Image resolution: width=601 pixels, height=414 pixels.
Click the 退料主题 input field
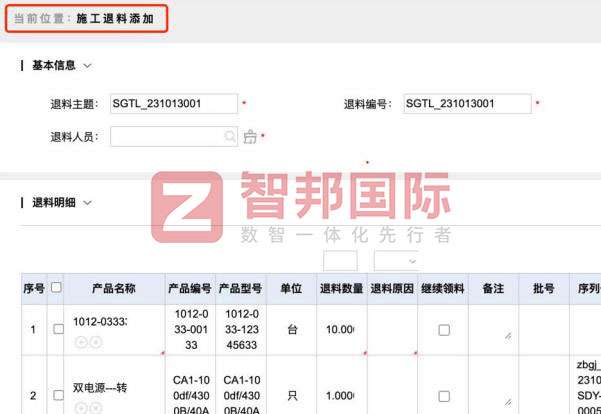pos(174,104)
